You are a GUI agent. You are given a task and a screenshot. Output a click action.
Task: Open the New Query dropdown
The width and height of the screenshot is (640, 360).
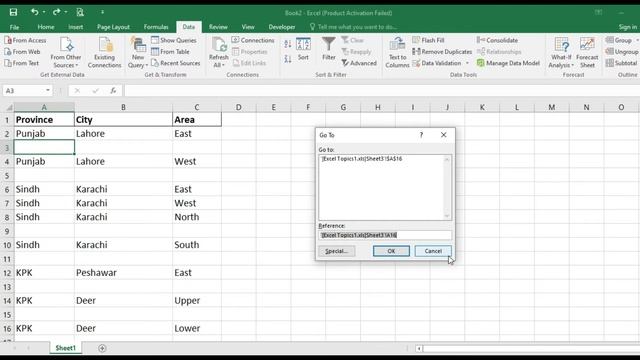[x=138, y=52]
